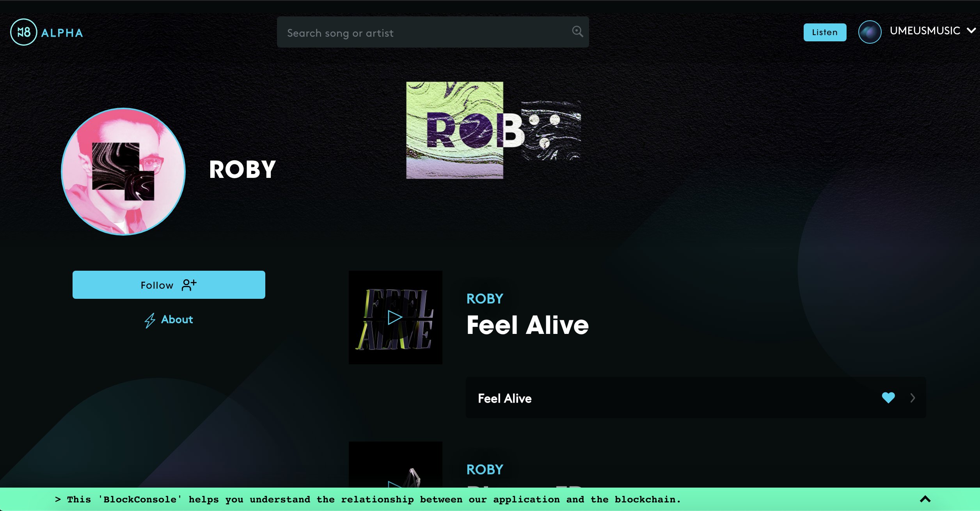Toggle the heart like on Feel Alive
Viewport: 980px width, 511px height.
888,397
